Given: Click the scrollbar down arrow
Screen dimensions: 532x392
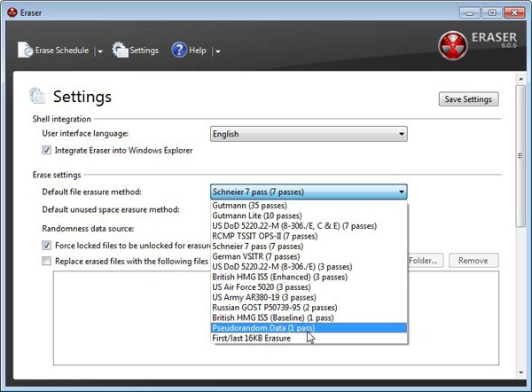Looking at the screenshot, I should [x=520, y=372].
